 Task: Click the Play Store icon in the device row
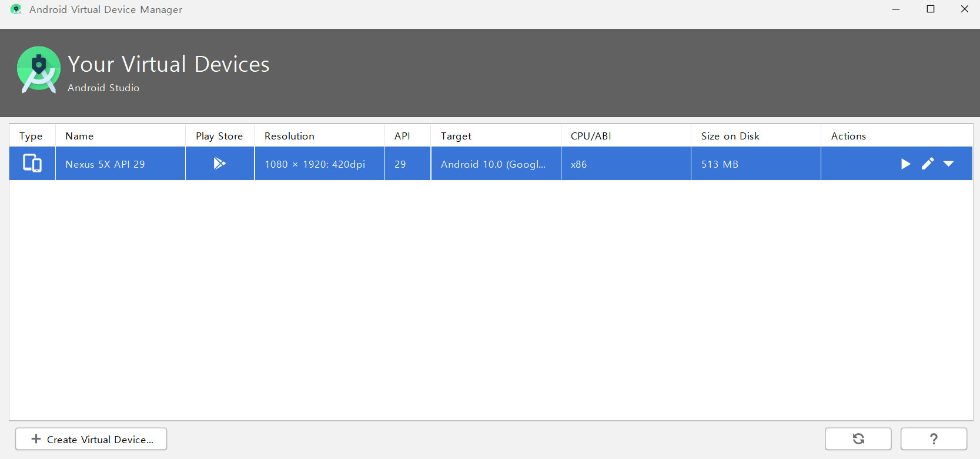[219, 163]
